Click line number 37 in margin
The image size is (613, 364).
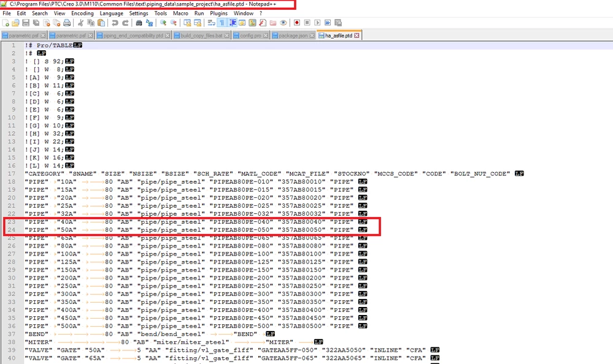click(12, 334)
